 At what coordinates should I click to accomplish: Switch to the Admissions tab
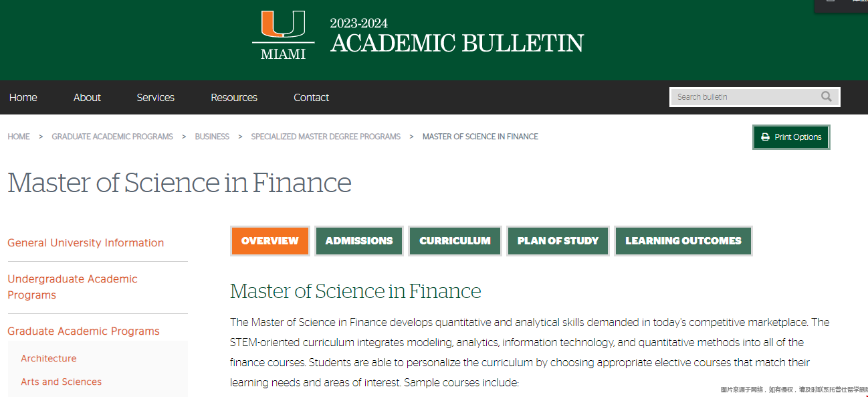pos(359,241)
